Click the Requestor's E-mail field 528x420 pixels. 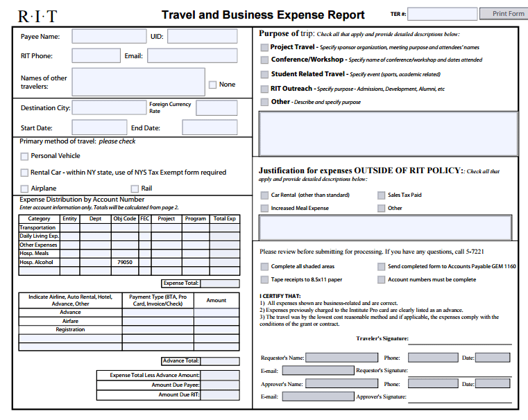pyautogui.click(x=318, y=371)
